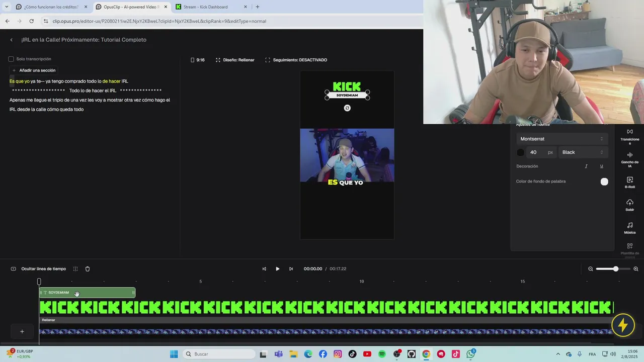This screenshot has width=644, height=362.
Task: Open the Subir upload panel
Action: point(629,205)
